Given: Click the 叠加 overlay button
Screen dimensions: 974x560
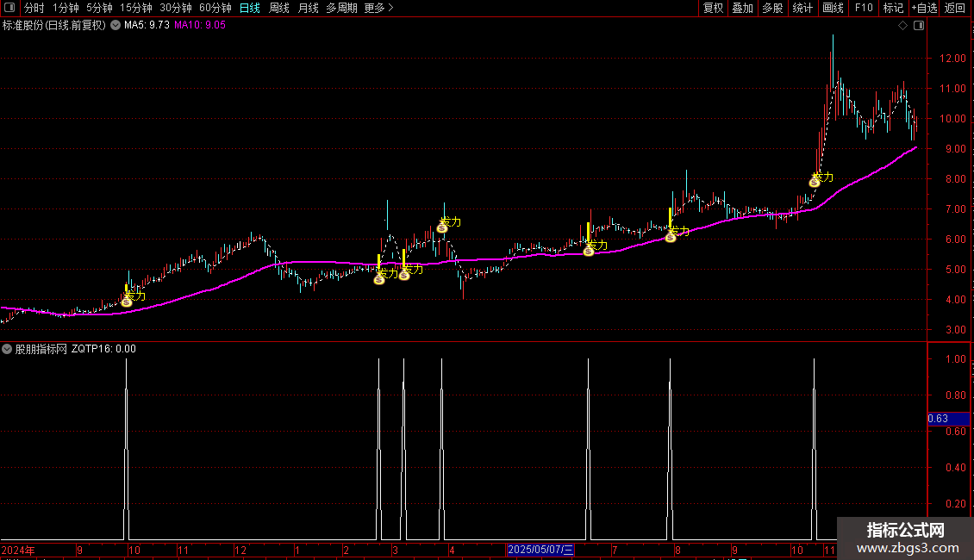Looking at the screenshot, I should tap(742, 8).
